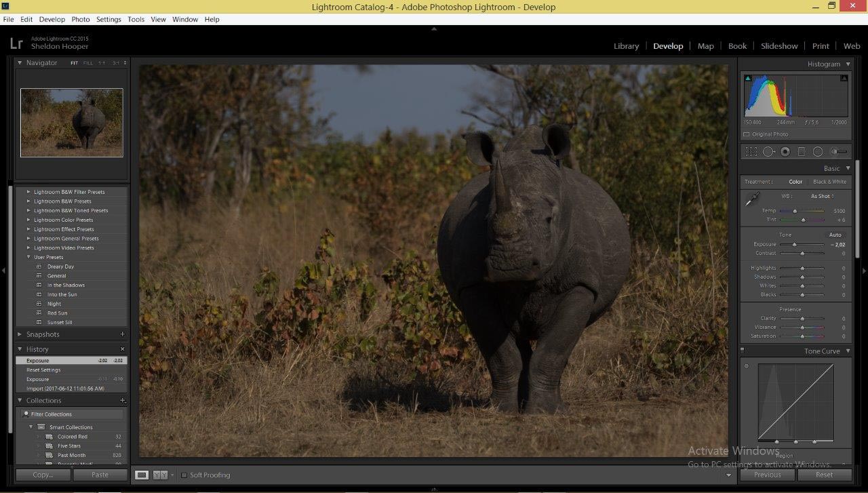
Task: Toggle shadow clipping indicator in histogram
Action: [x=748, y=78]
